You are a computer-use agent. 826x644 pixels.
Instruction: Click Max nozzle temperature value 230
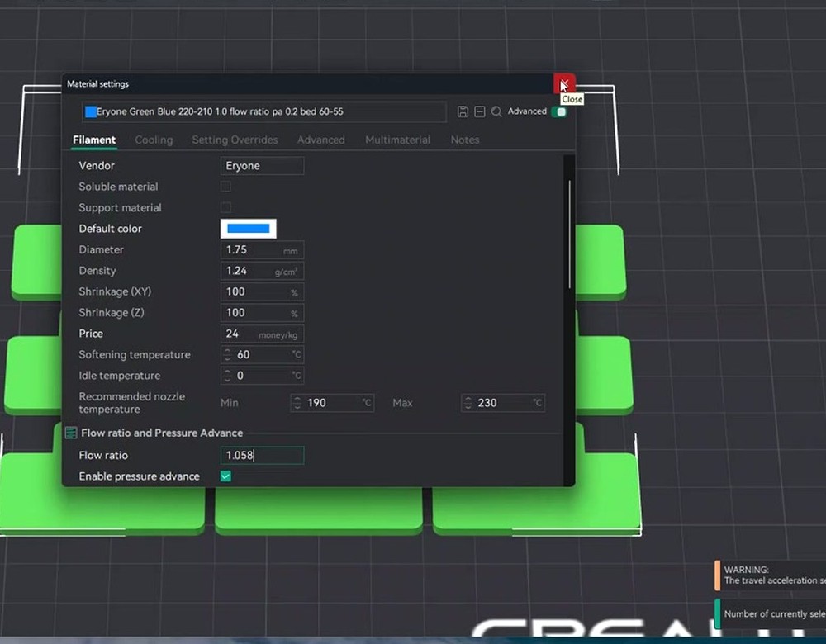[487, 403]
